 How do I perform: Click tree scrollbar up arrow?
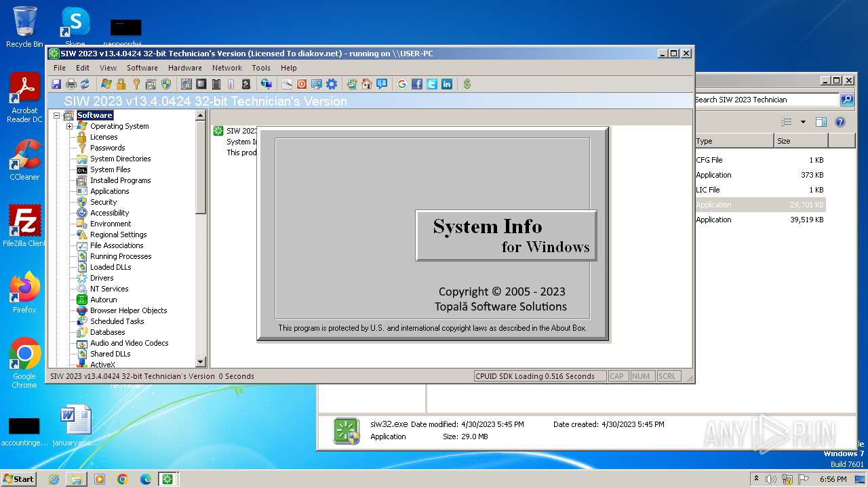201,115
